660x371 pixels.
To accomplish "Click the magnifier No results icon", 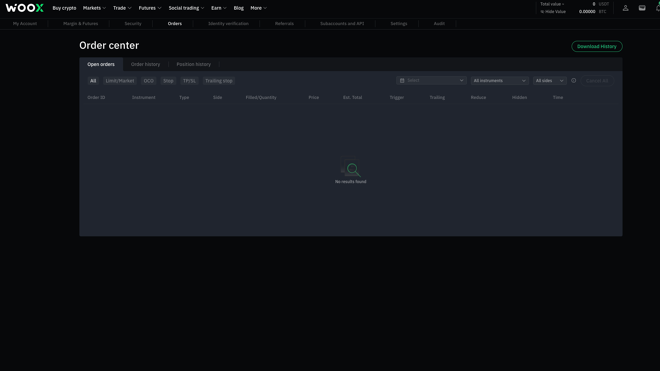I will point(352,169).
